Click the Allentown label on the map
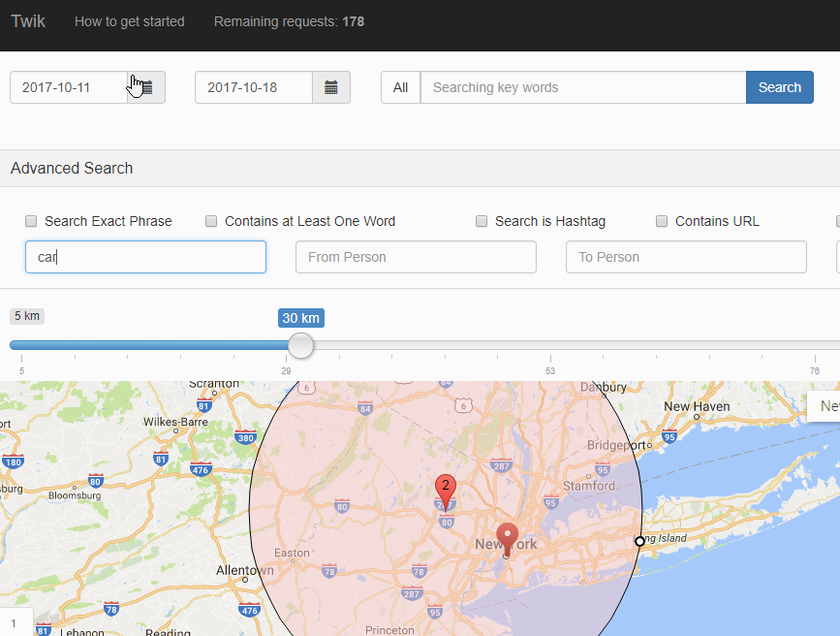 point(245,570)
